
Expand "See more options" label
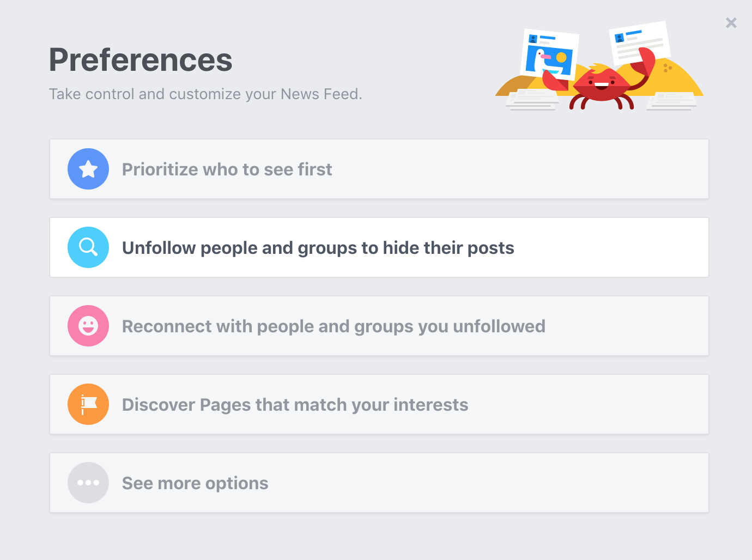click(x=195, y=483)
